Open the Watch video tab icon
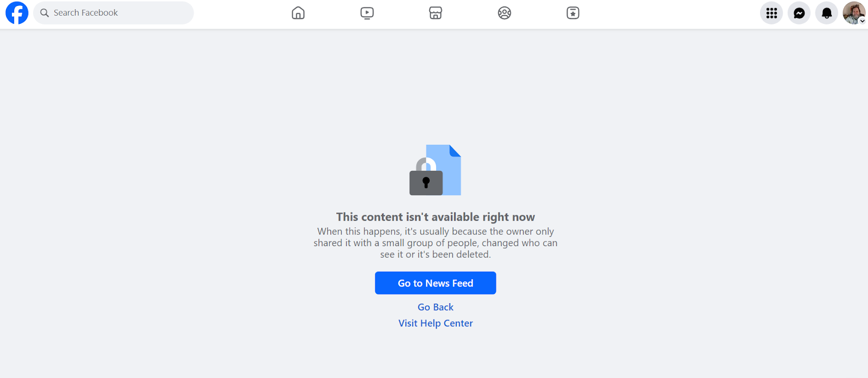 pos(367,13)
